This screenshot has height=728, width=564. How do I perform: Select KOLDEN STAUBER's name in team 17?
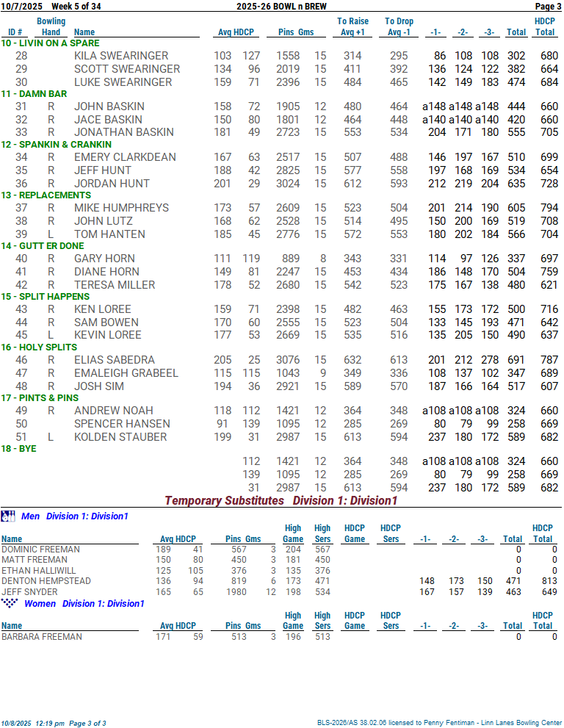120,437
